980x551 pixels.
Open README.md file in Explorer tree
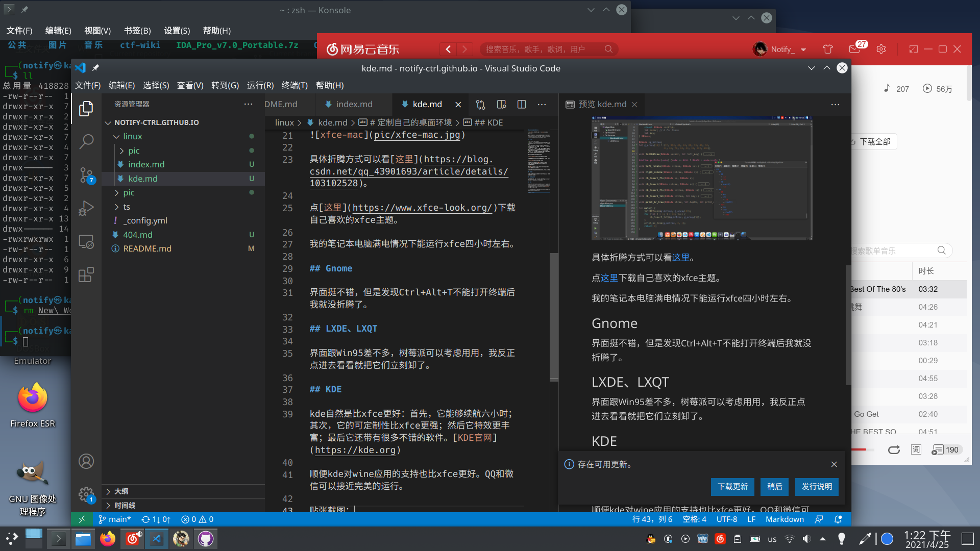(183, 248)
